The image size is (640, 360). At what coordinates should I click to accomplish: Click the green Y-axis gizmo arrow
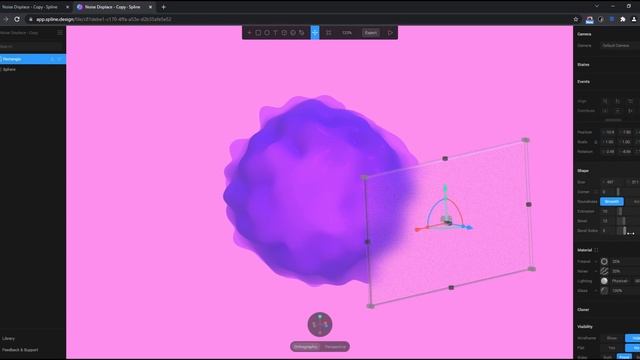tap(445, 189)
